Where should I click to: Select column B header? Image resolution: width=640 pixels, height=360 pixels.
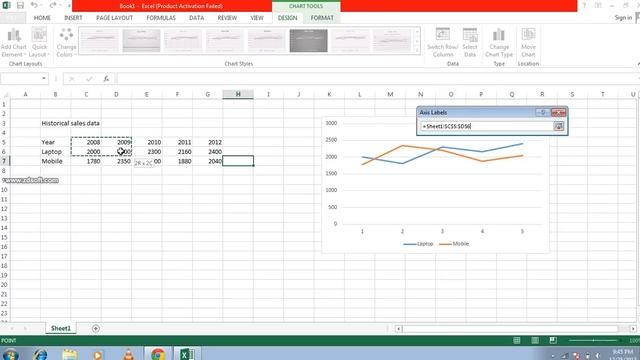point(56,94)
